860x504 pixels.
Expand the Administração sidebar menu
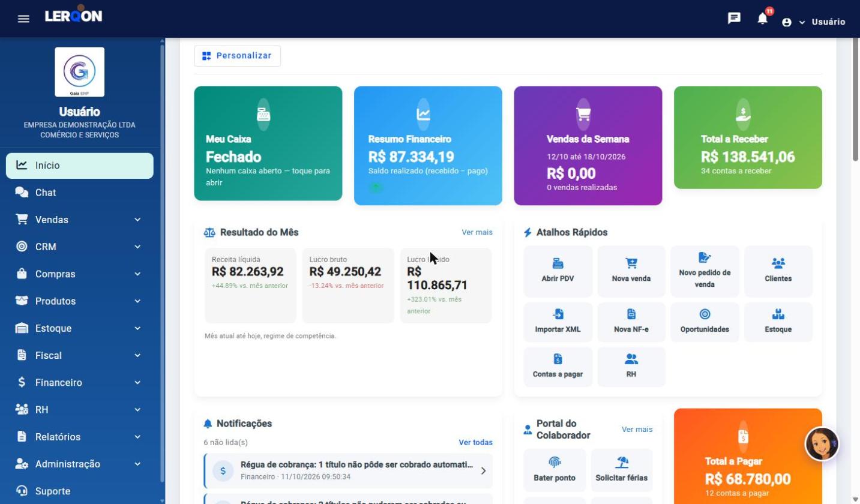click(x=79, y=464)
